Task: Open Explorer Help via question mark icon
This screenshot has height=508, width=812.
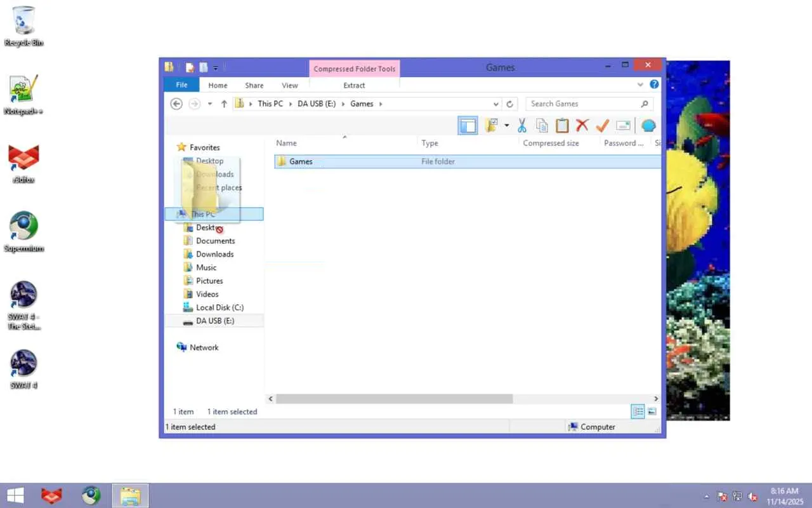Action: click(x=654, y=84)
